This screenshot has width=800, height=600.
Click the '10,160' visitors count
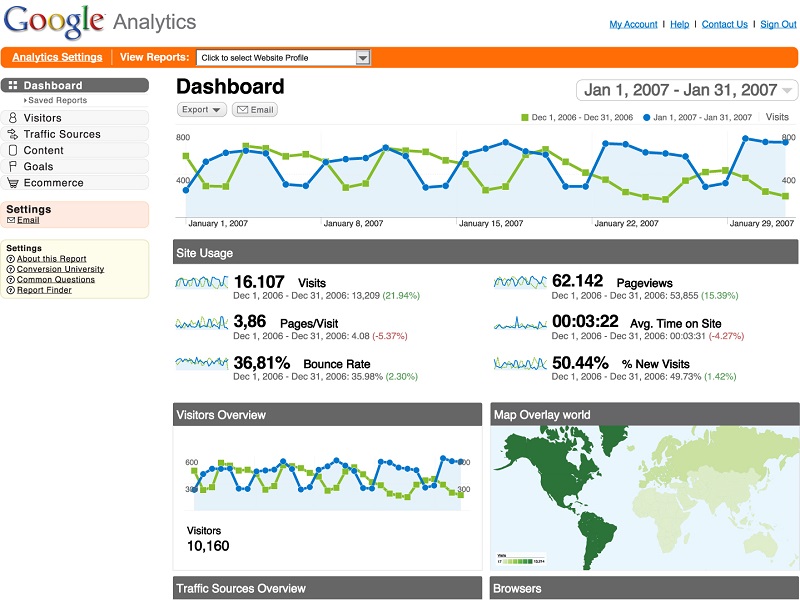pos(208,546)
